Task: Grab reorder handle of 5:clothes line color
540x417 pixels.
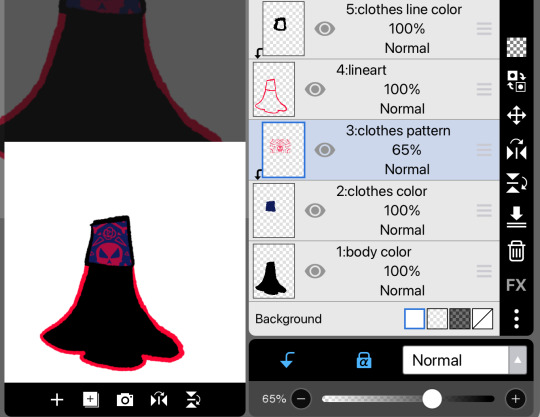Action: pyautogui.click(x=484, y=29)
